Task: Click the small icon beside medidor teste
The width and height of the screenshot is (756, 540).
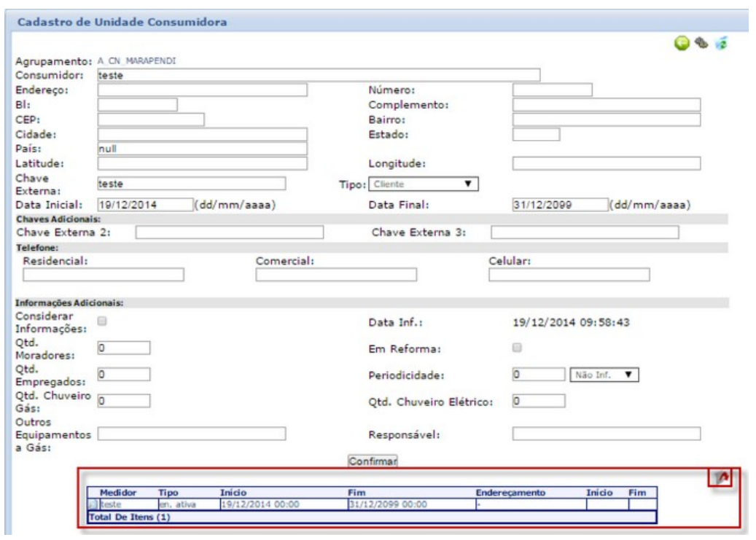Action: tap(93, 504)
